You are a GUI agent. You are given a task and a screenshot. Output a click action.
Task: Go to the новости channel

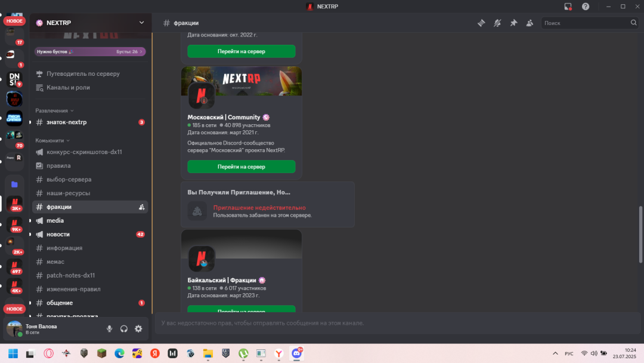tap(90, 234)
